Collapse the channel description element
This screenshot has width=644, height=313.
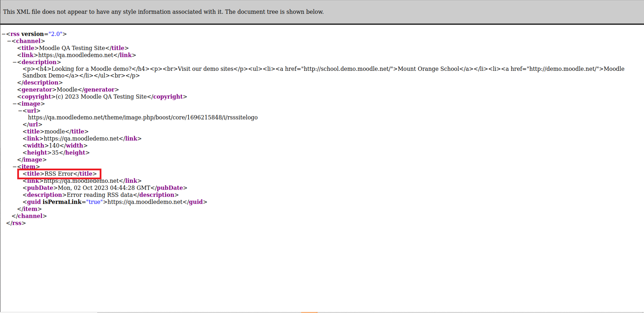(15, 62)
